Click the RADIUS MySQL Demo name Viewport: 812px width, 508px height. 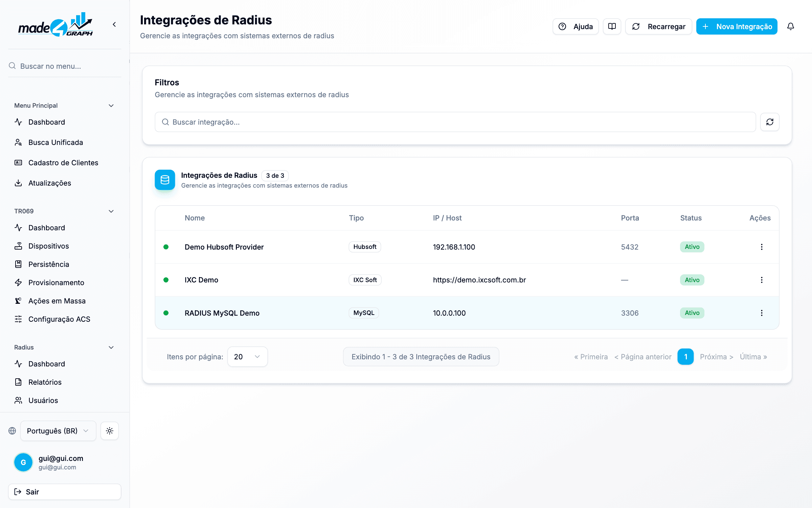point(222,313)
